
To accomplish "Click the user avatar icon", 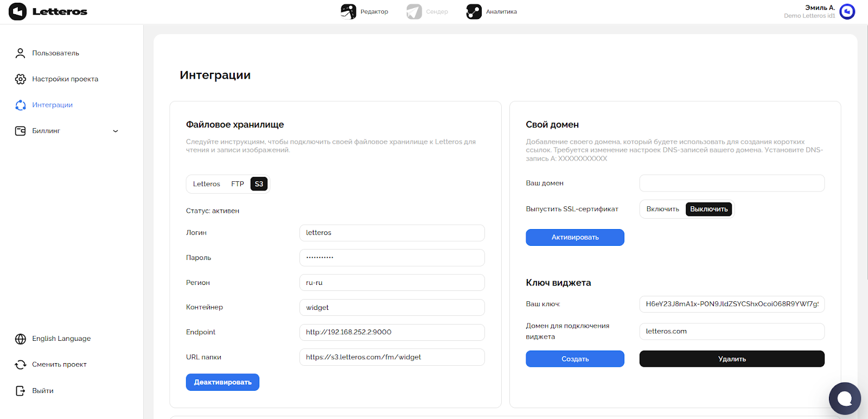I will tap(847, 11).
